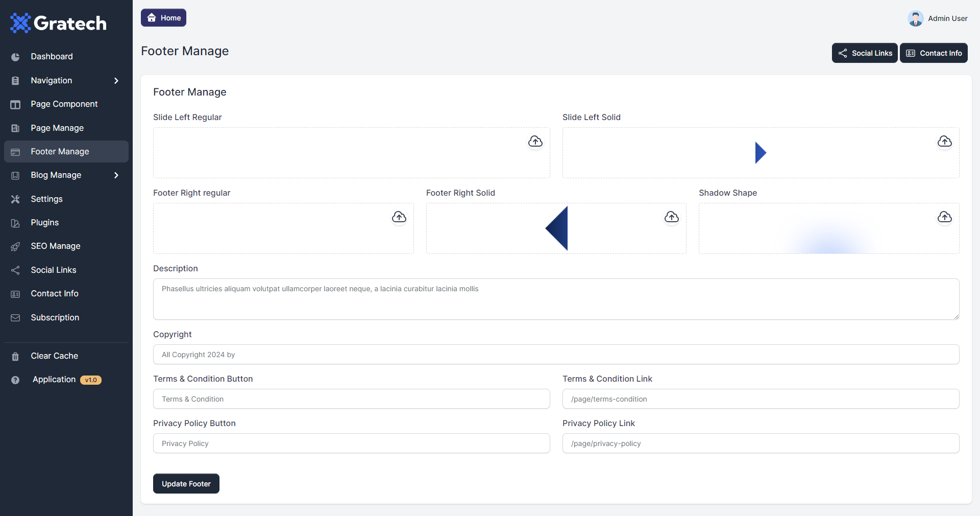Go to SEO Manage in sidebar
This screenshot has height=516, width=980.
55,246
